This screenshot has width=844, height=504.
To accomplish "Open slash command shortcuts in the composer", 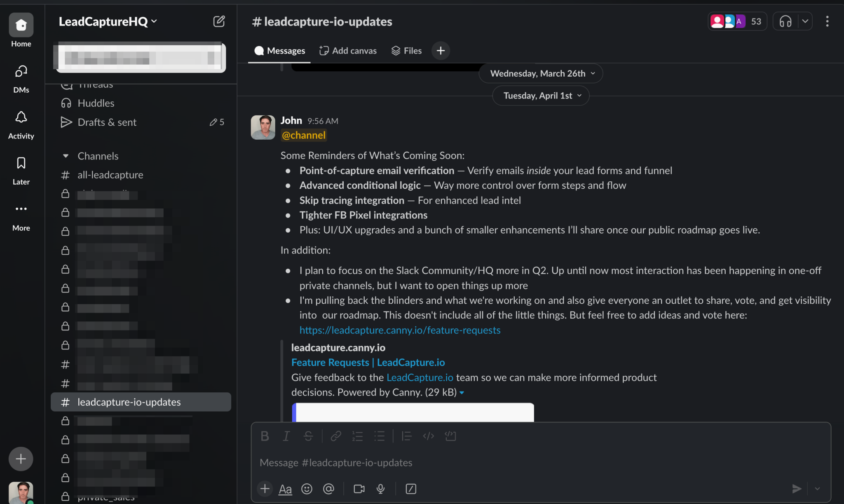I will click(x=411, y=489).
